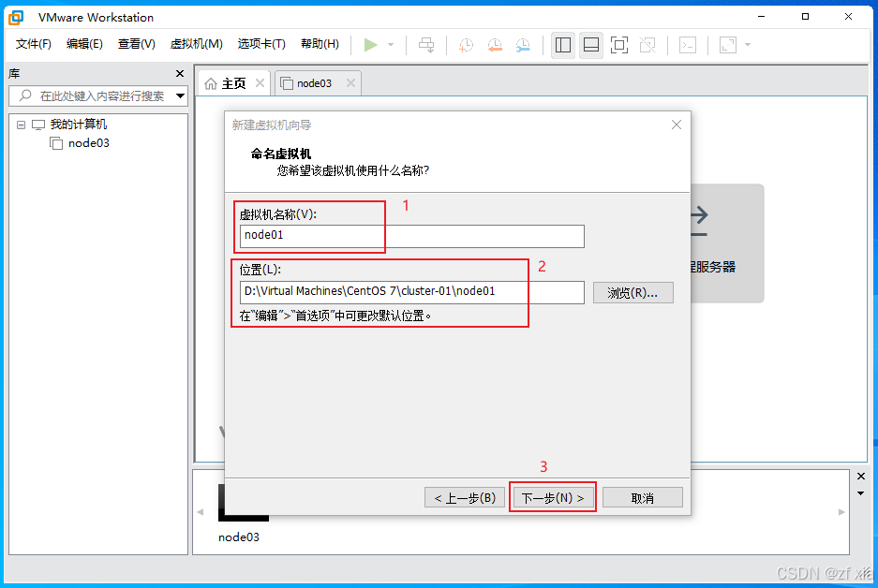Open the power options dropdown arrow
Screen dimensions: 878x588
click(x=391, y=45)
